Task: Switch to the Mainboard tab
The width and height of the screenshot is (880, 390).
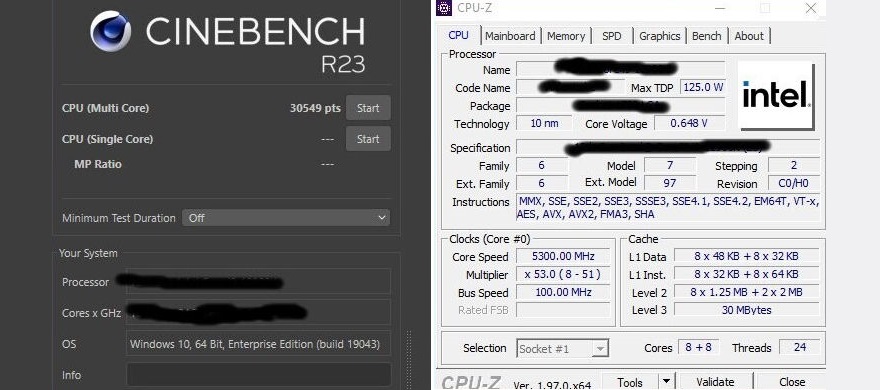Action: pos(510,36)
